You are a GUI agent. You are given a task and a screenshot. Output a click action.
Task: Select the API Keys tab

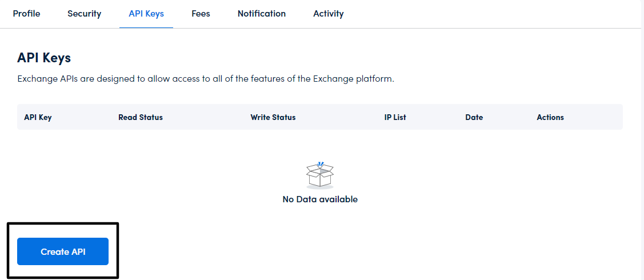pos(146,13)
